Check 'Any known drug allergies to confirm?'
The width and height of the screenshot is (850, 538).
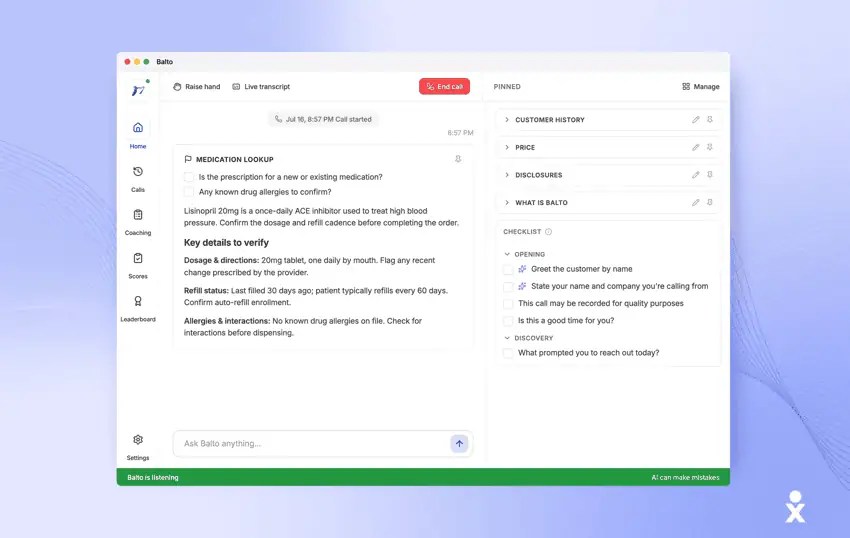189,192
